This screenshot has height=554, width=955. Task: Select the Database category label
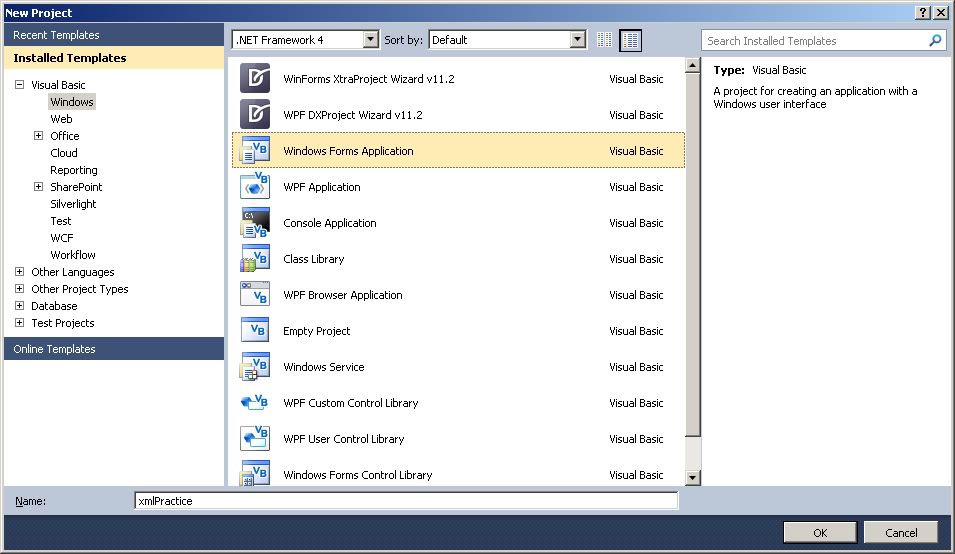pos(54,306)
